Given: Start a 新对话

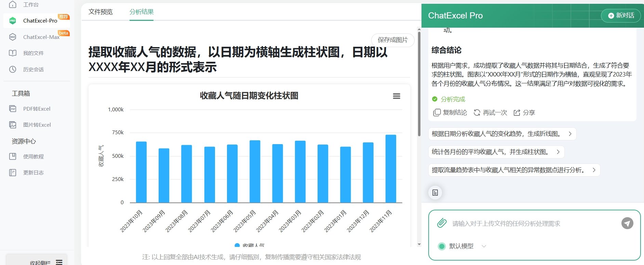Looking at the screenshot, I should point(621,16).
